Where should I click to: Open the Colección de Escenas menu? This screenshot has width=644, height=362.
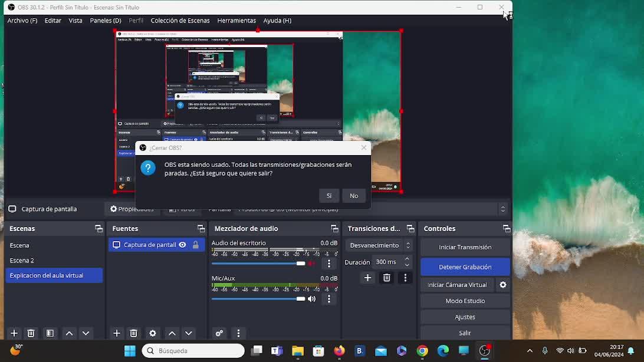[x=180, y=21]
